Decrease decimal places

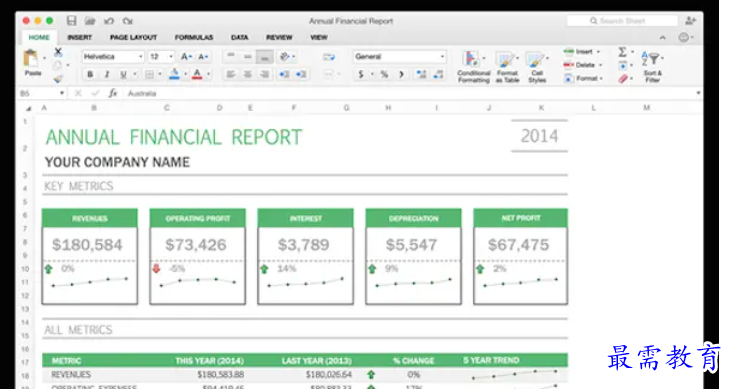coord(438,74)
